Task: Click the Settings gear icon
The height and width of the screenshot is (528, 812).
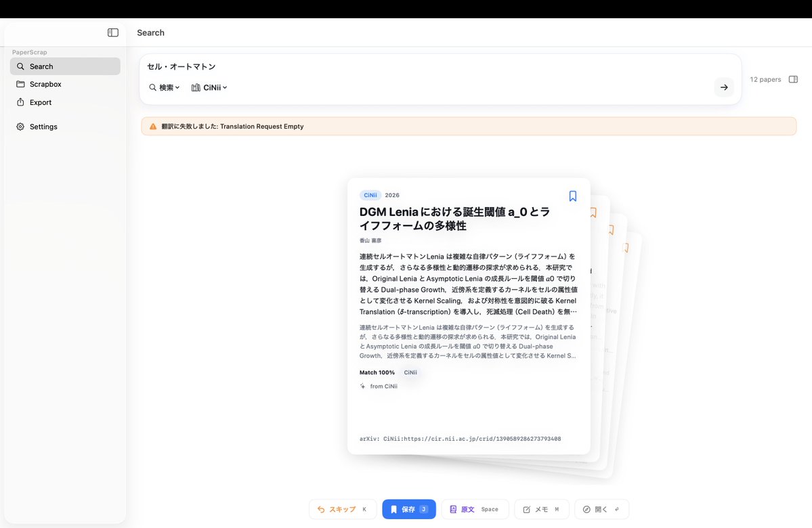Action: tap(20, 127)
